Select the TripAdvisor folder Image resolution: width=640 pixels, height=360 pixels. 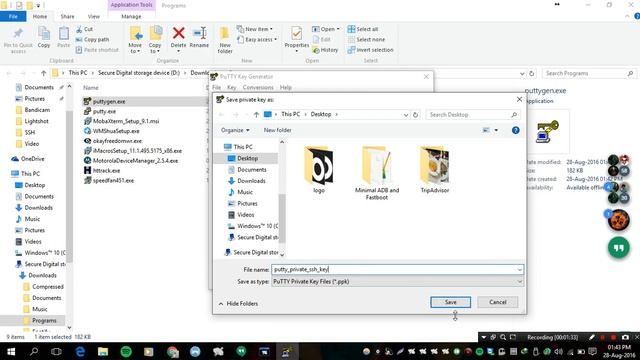[435, 169]
